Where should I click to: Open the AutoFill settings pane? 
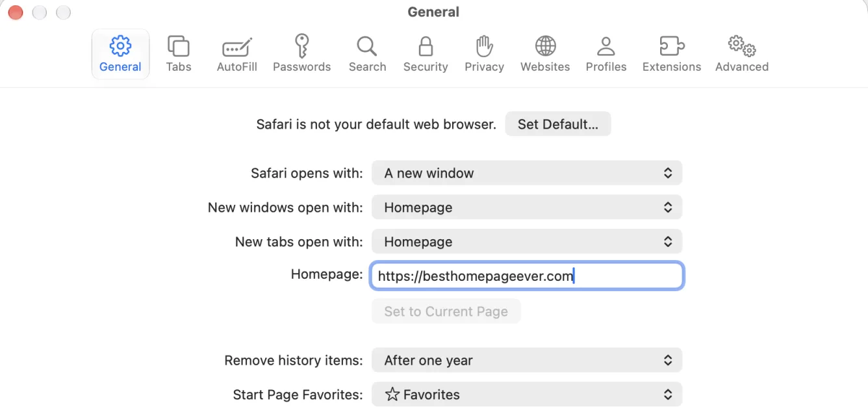point(237,55)
